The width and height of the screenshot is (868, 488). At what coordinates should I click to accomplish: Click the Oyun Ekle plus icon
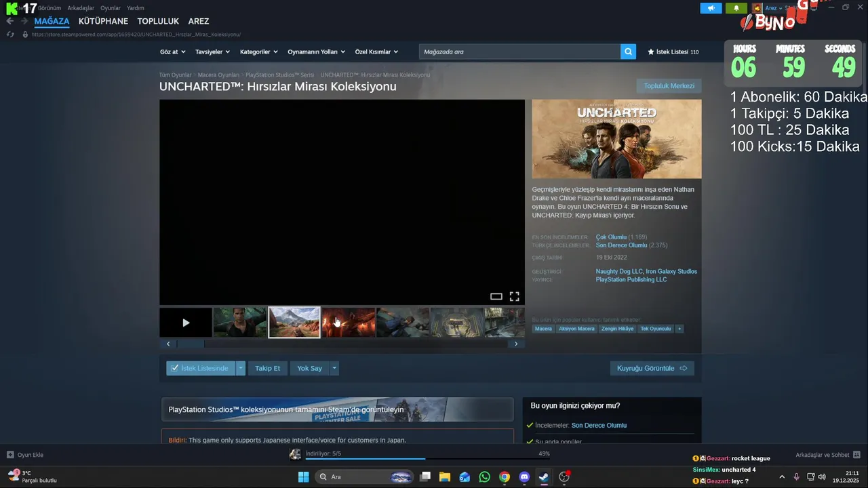[10, 455]
